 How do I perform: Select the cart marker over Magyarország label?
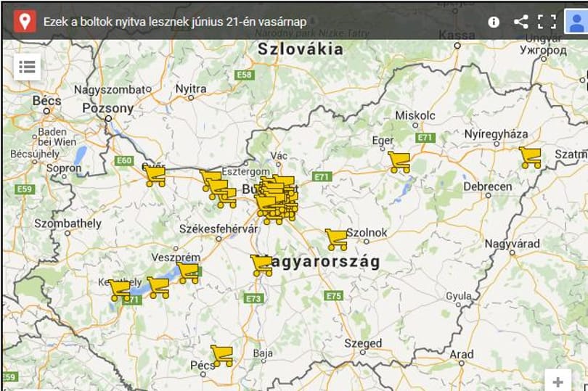pyautogui.click(x=261, y=266)
